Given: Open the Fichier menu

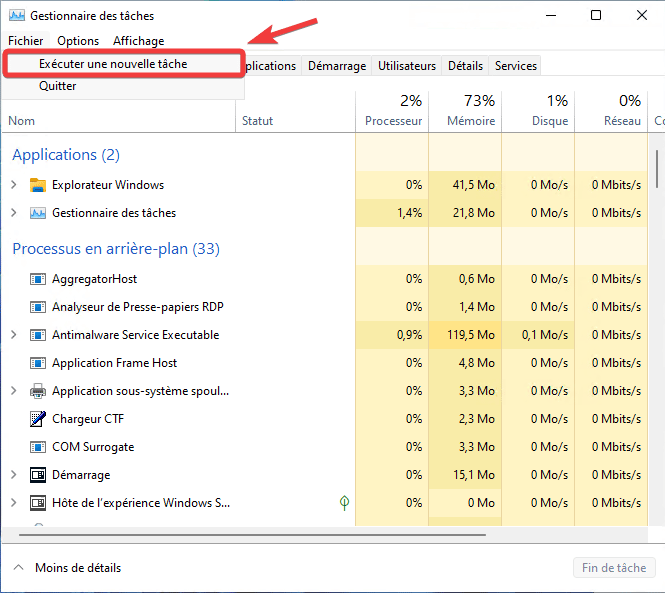Looking at the screenshot, I should tap(25, 41).
